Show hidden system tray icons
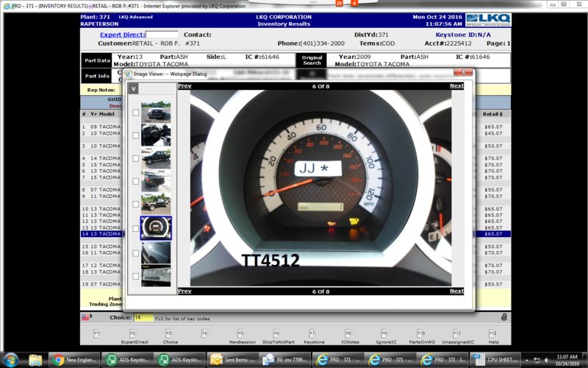Viewport: 588px width, 368px height. click(x=527, y=360)
